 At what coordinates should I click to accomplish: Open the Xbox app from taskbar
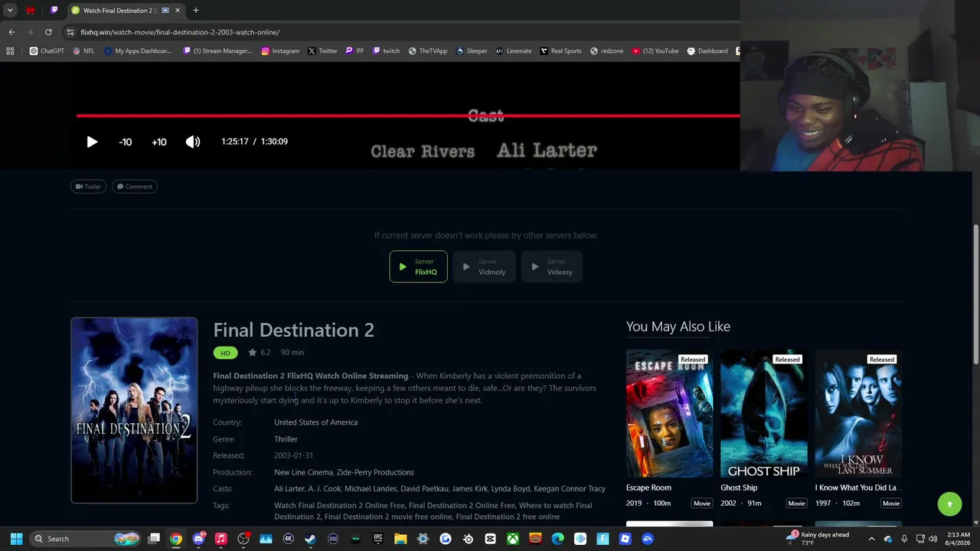point(513,539)
